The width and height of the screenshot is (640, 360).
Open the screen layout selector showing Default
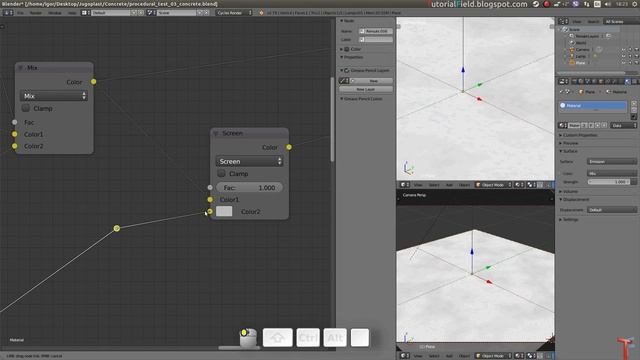[111, 13]
